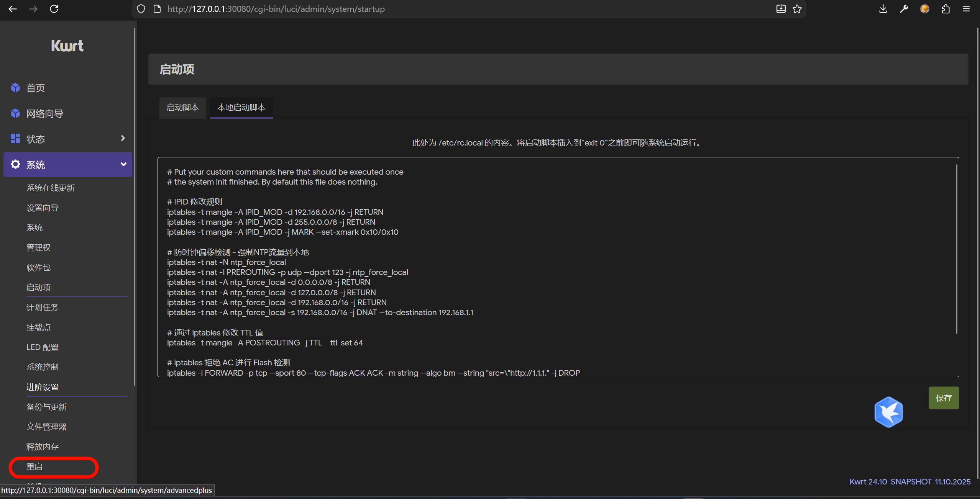Open the browser hamburger menu
Image resolution: width=980 pixels, height=499 pixels.
coord(966,9)
